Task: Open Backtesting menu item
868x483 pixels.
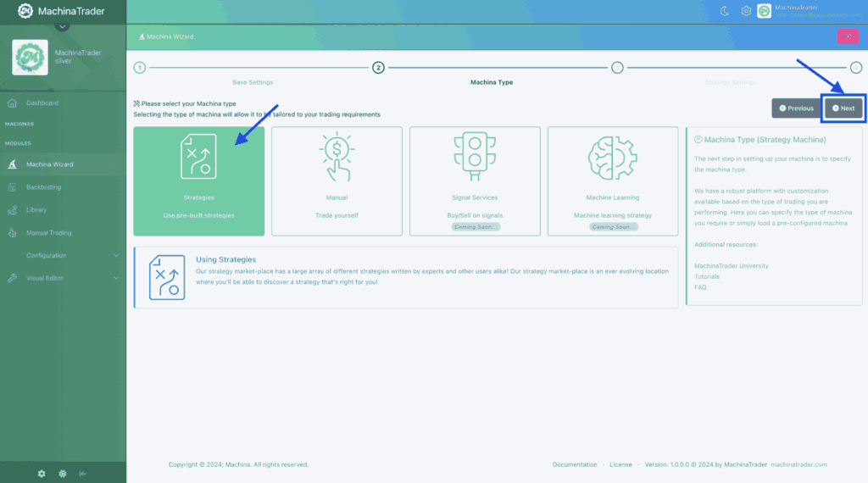Action: pos(44,187)
